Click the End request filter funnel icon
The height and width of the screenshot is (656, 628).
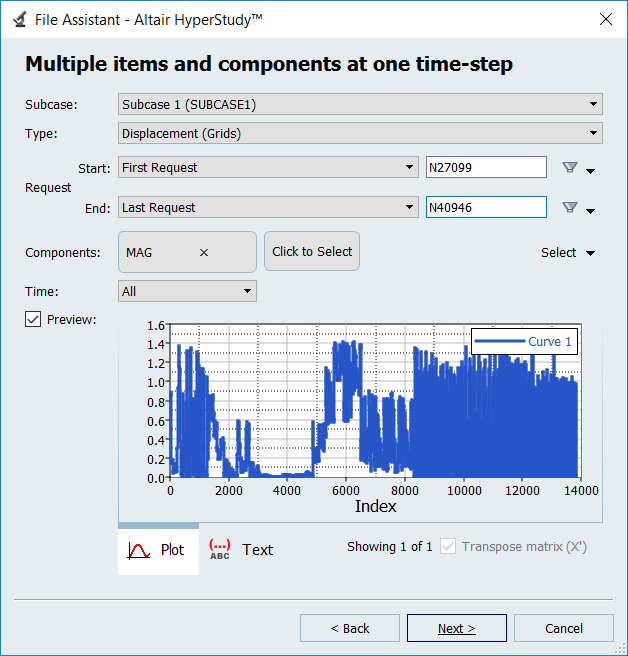tap(570, 208)
